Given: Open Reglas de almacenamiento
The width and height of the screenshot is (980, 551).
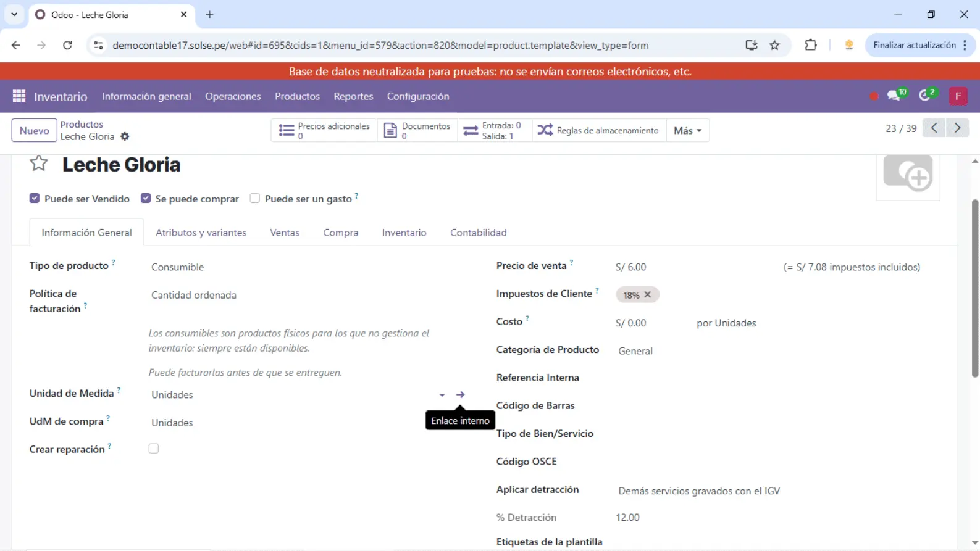Looking at the screenshot, I should (x=599, y=130).
